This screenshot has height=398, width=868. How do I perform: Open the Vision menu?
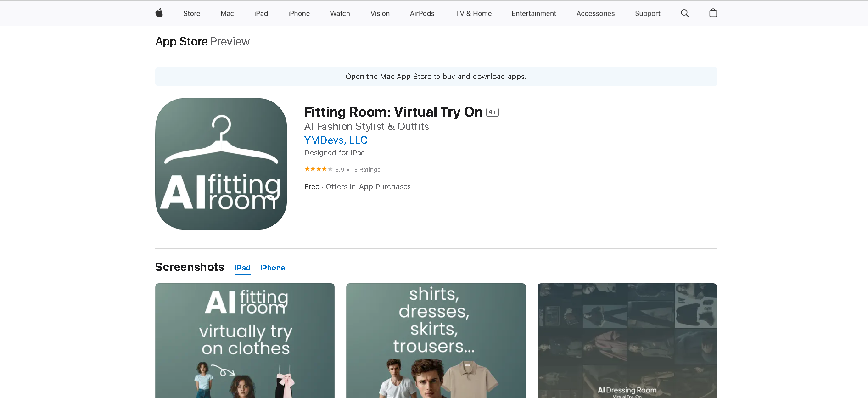click(x=380, y=13)
